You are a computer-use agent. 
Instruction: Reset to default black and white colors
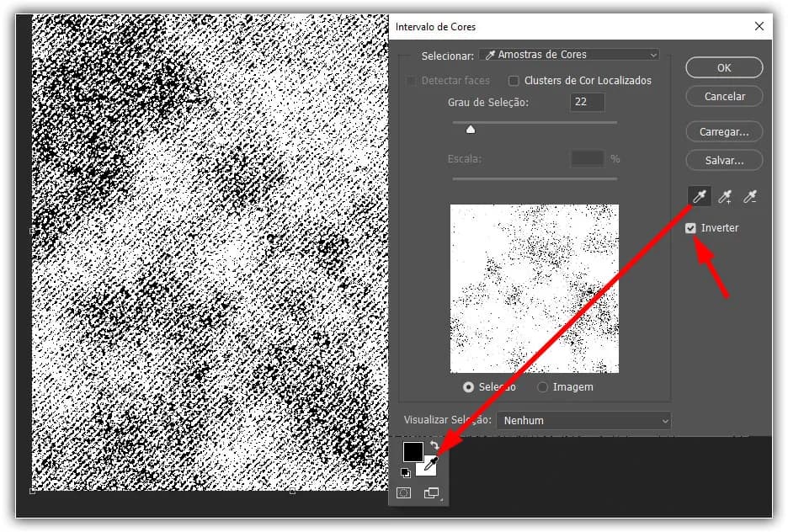(x=406, y=472)
